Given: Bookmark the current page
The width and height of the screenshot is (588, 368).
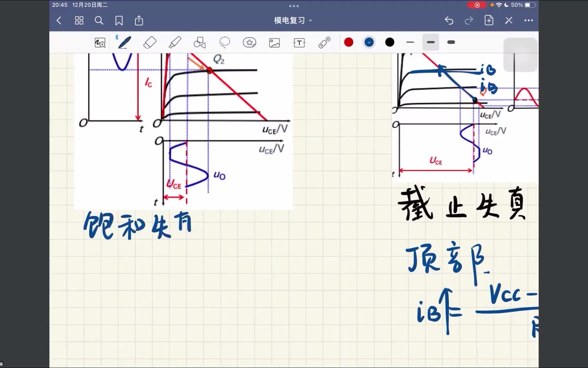Looking at the screenshot, I should pyautogui.click(x=119, y=21).
